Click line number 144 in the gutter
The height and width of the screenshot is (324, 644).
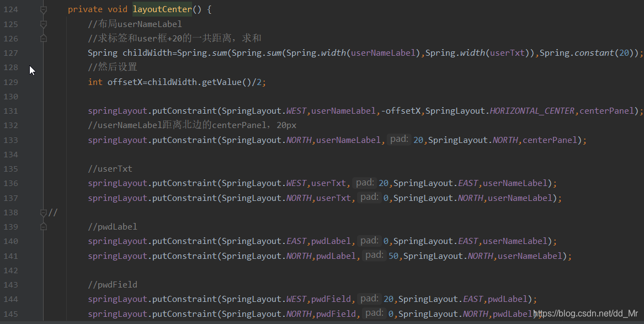(x=10, y=299)
